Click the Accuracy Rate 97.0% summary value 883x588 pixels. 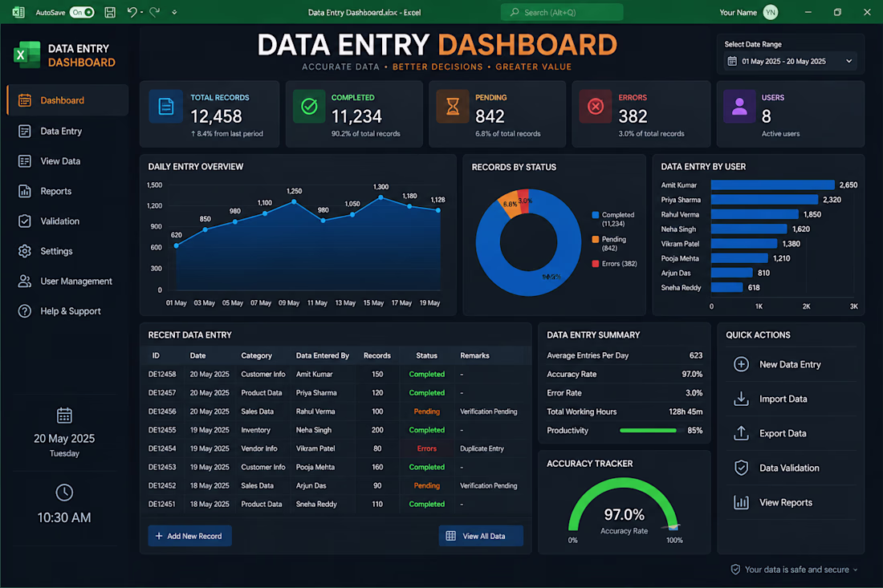692,374
